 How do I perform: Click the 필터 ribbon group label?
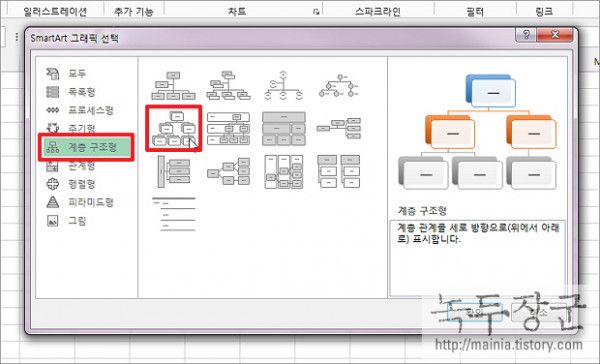[475, 11]
